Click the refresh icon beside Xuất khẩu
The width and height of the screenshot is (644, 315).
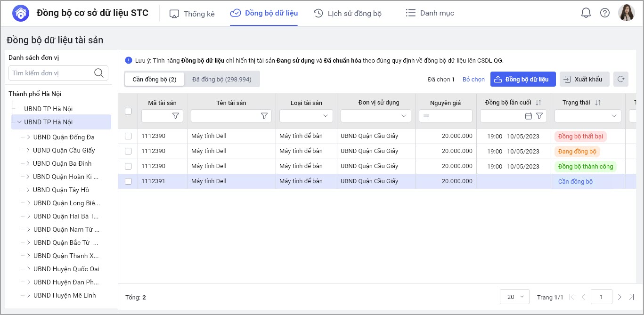pyautogui.click(x=621, y=79)
